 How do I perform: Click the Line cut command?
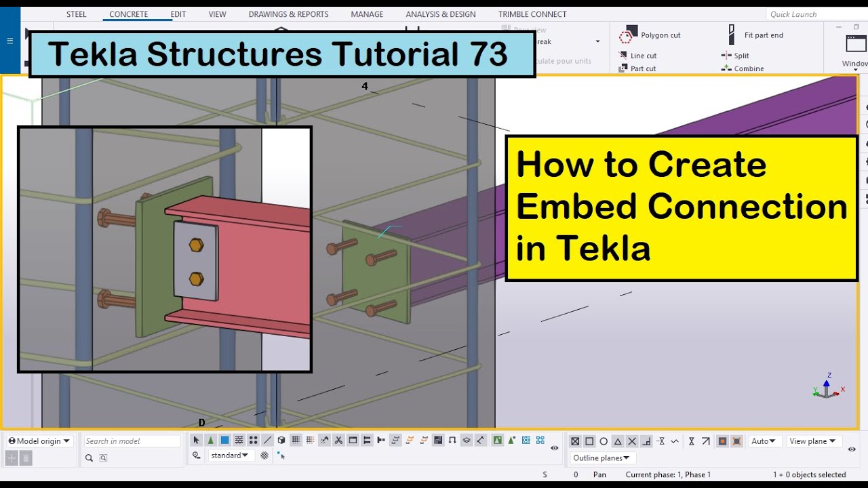pyautogui.click(x=637, y=56)
